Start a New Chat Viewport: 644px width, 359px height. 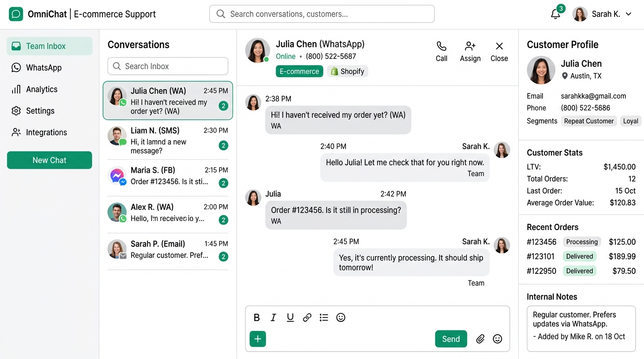tap(50, 160)
